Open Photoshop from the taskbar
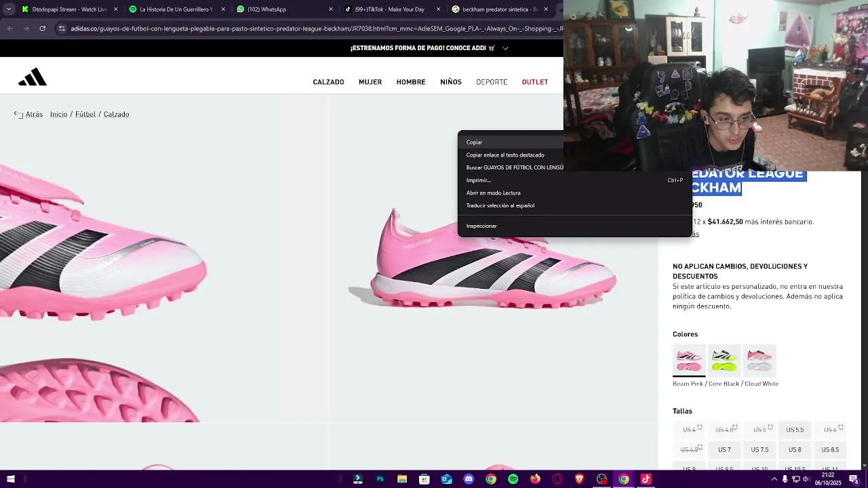 point(380,479)
